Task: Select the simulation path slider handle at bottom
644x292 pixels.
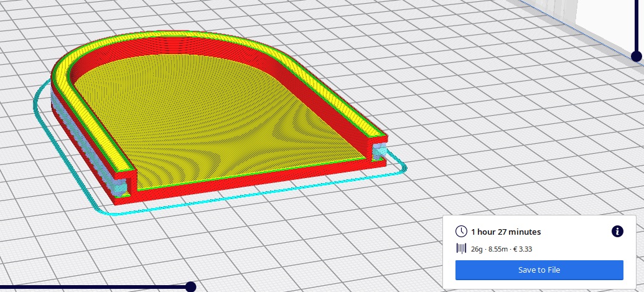Action: click(190, 286)
